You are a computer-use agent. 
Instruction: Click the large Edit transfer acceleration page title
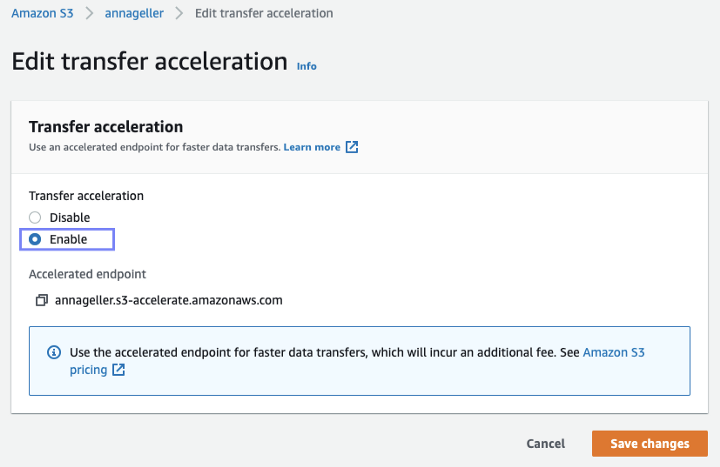tap(149, 61)
